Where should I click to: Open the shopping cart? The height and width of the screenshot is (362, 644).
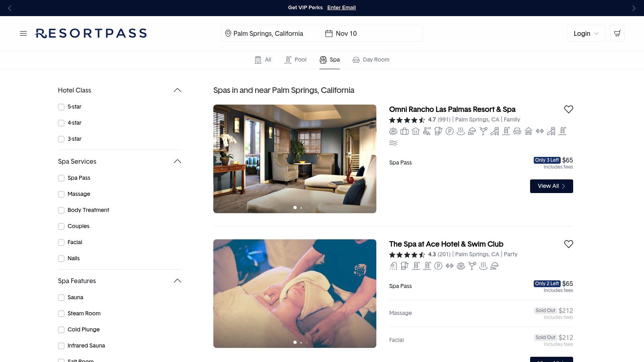click(617, 33)
